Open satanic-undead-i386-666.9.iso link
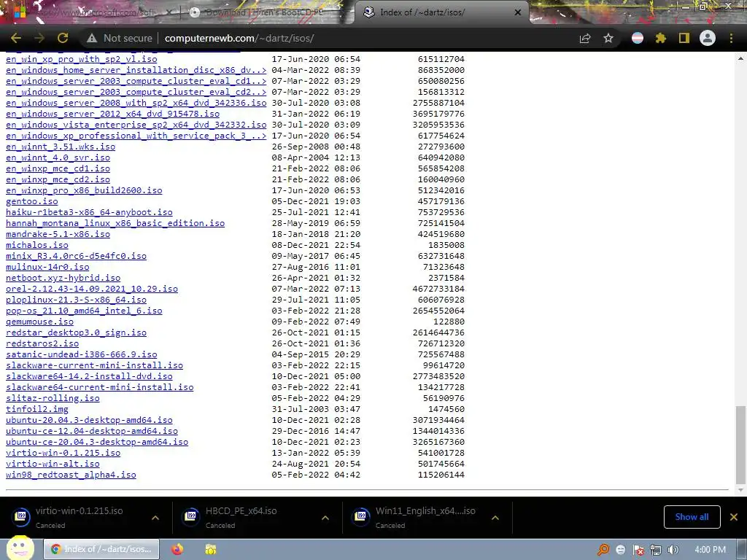Image resolution: width=747 pixels, height=560 pixels. pyautogui.click(x=82, y=355)
